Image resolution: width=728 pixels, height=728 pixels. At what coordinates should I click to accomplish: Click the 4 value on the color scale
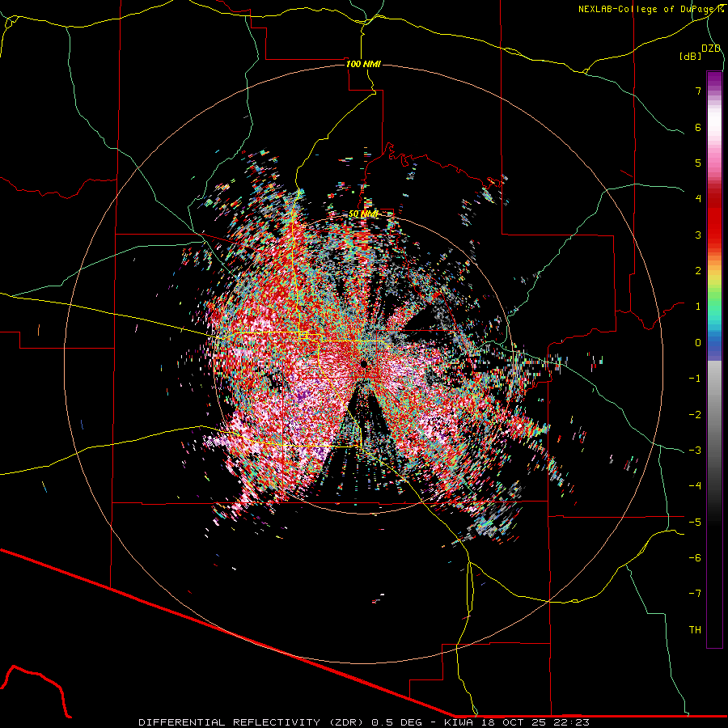[698, 199]
